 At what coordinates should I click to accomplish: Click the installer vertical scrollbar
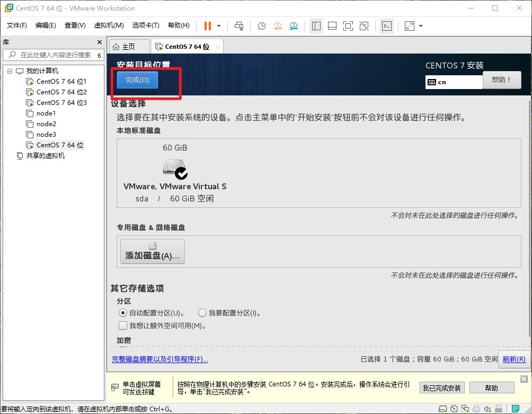(x=530, y=217)
